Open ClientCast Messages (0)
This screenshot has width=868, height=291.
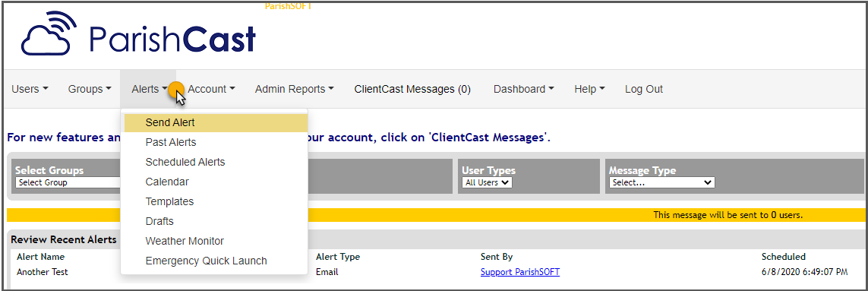[x=412, y=89]
